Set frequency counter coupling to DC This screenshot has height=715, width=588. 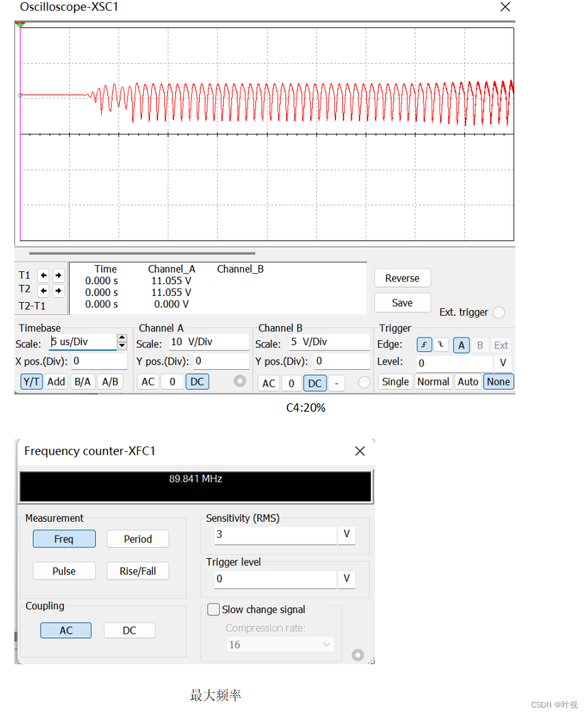click(129, 630)
